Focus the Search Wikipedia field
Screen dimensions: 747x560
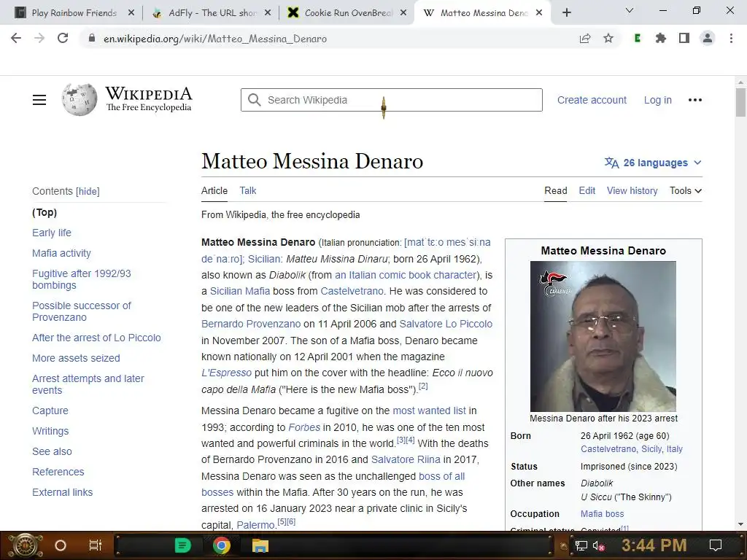[x=392, y=100]
